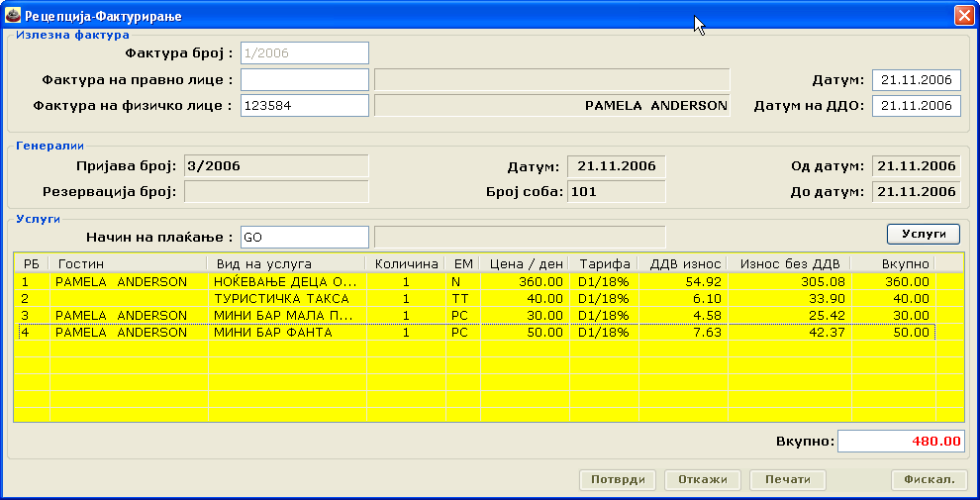Image resolution: width=980 pixels, height=500 pixels.
Task: Click the Печати button
Action: pos(787,479)
